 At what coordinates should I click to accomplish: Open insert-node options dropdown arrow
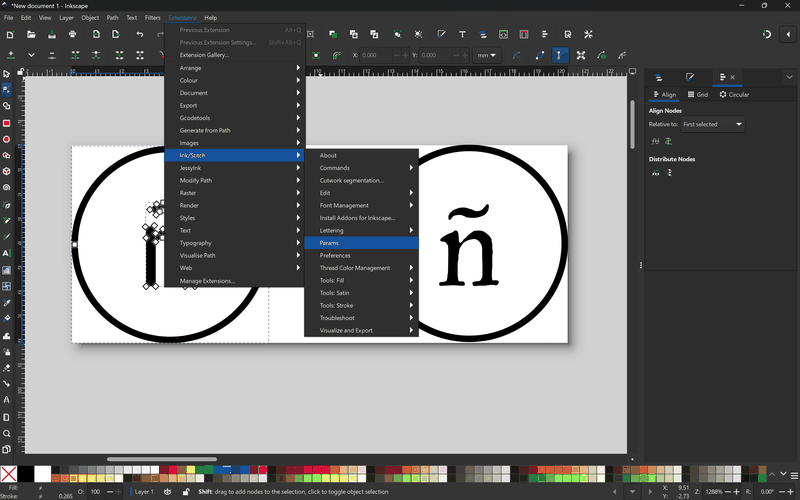[x=31, y=55]
